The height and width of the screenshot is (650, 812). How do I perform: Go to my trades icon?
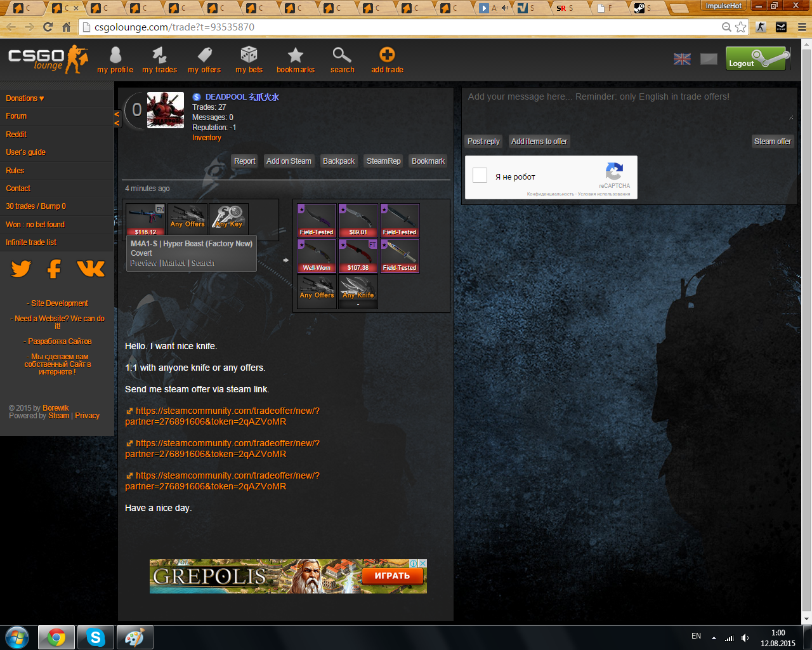159,56
